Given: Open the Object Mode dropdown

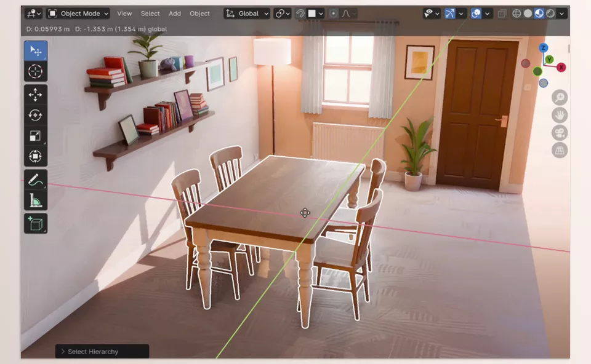Looking at the screenshot, I should click(x=77, y=13).
